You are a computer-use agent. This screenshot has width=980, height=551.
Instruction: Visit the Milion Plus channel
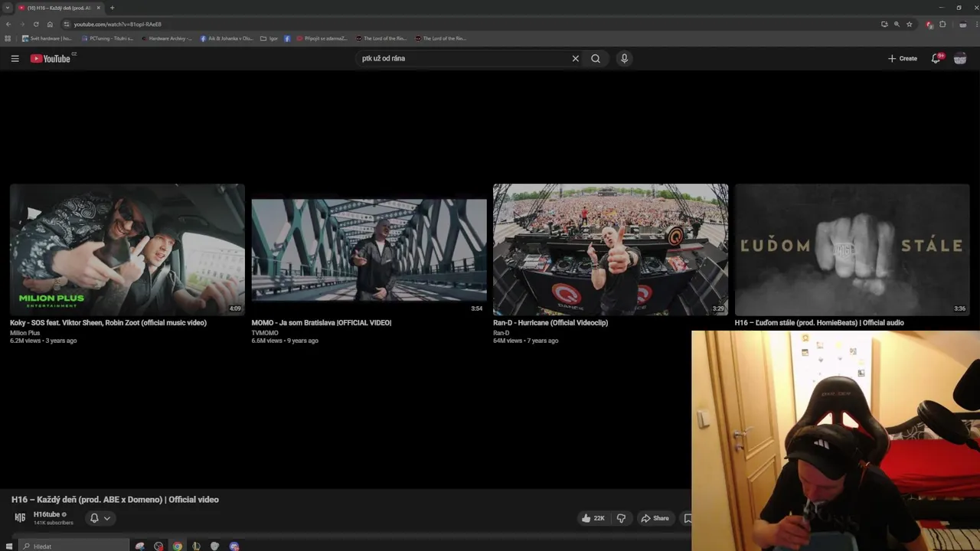tap(24, 333)
